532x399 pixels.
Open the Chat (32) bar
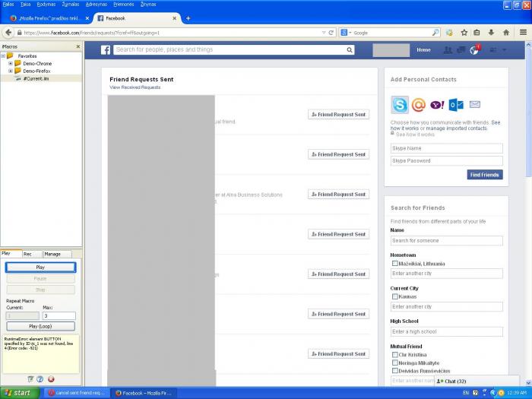pyautogui.click(x=477, y=381)
